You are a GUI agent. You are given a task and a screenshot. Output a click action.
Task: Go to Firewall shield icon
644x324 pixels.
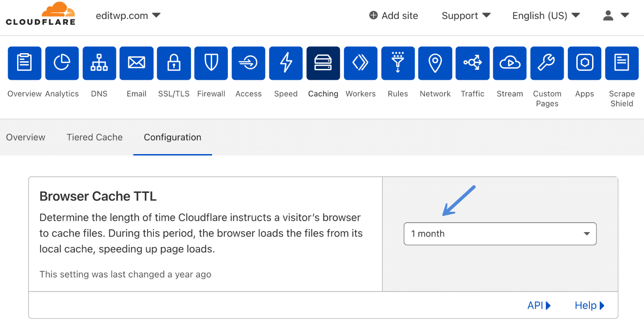211,64
